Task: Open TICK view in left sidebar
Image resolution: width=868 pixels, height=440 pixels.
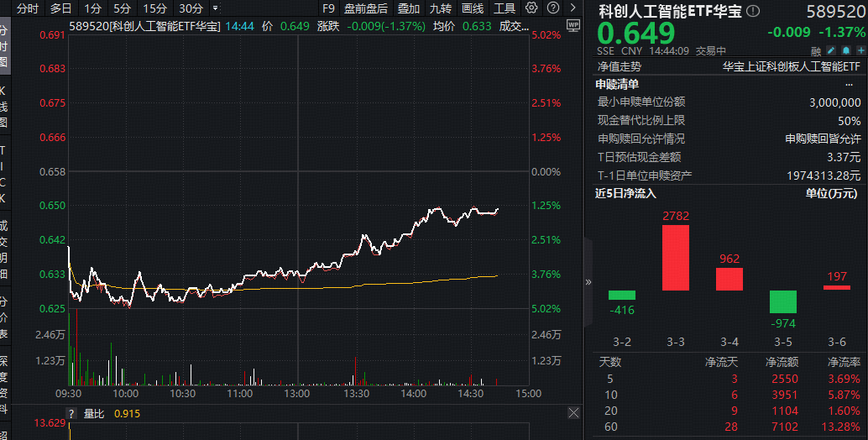Action: (4, 174)
